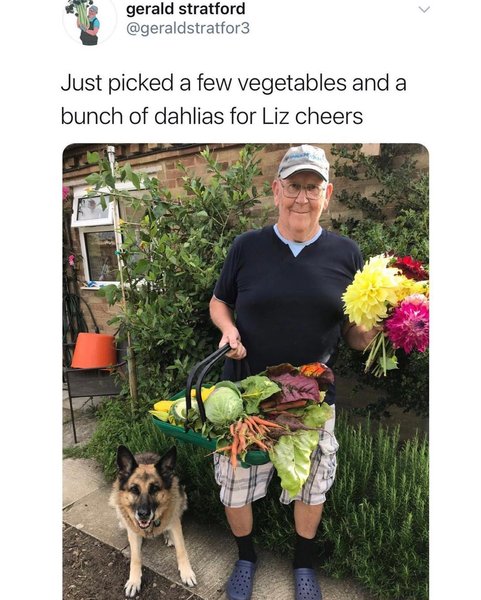The height and width of the screenshot is (600, 481).
Task: Click the display name gerald stratford
Action: pyautogui.click(x=186, y=8)
